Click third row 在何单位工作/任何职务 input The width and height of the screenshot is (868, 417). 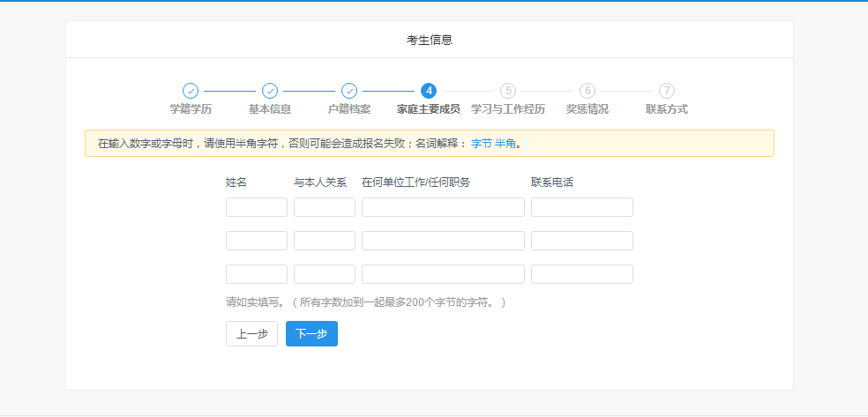pos(443,274)
